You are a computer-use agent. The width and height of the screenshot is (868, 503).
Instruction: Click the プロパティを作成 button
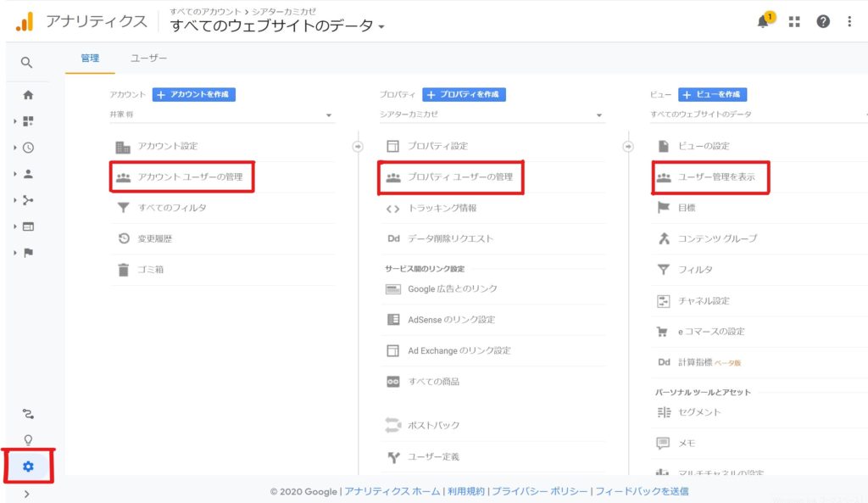pyautogui.click(x=464, y=94)
